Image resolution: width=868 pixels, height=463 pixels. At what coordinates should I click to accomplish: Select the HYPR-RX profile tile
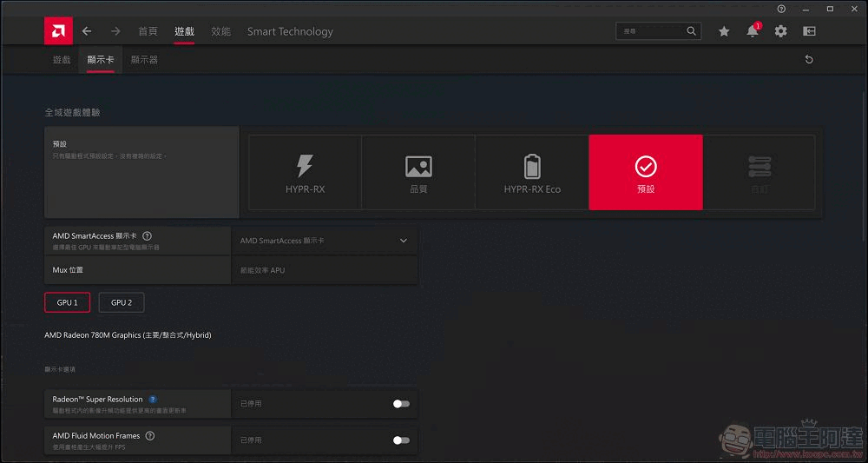point(305,172)
